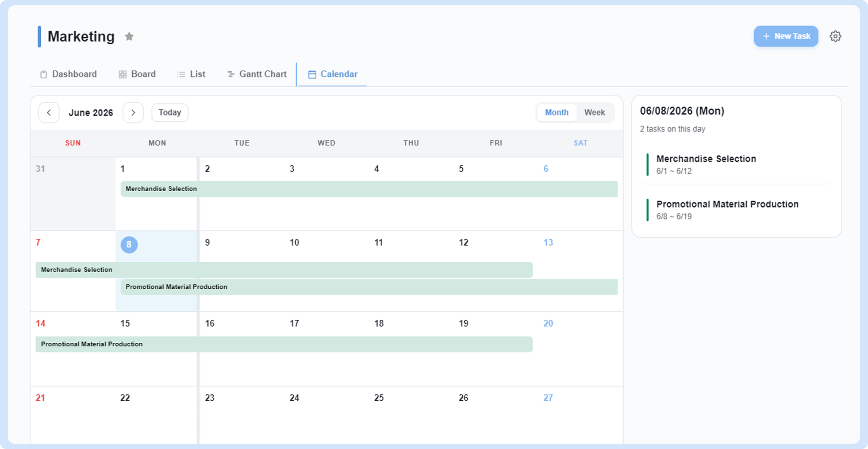This screenshot has width=868, height=449.
Task: Open Merchandise Selection bar in first week
Action: [369, 189]
